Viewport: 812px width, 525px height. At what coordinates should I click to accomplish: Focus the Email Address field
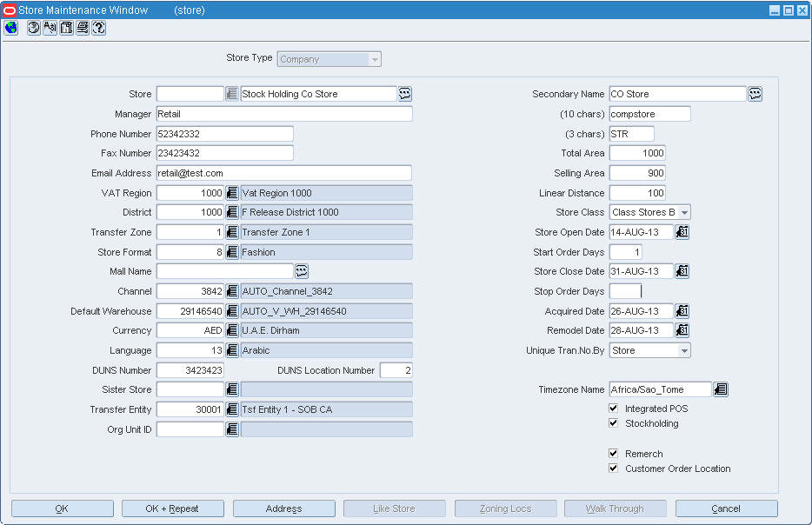pyautogui.click(x=283, y=173)
